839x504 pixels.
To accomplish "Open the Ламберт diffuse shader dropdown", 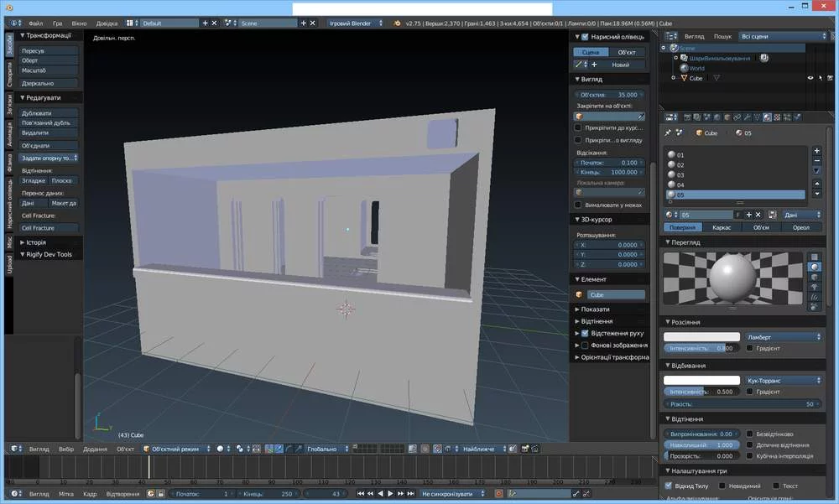I will click(x=783, y=337).
